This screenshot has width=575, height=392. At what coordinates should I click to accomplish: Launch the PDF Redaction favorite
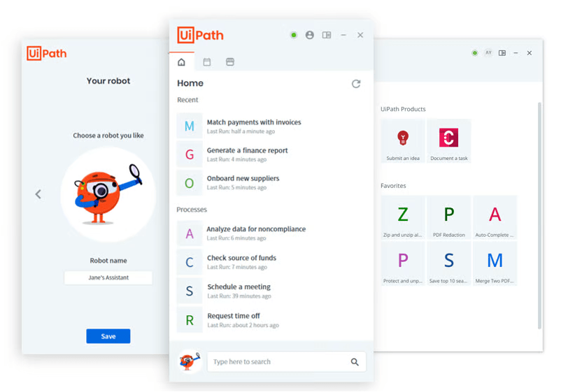tap(448, 219)
